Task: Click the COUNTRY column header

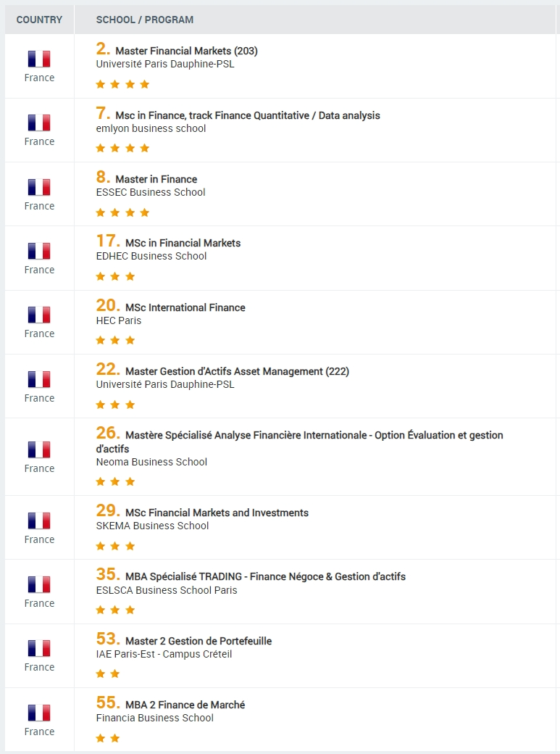Action: click(39, 20)
